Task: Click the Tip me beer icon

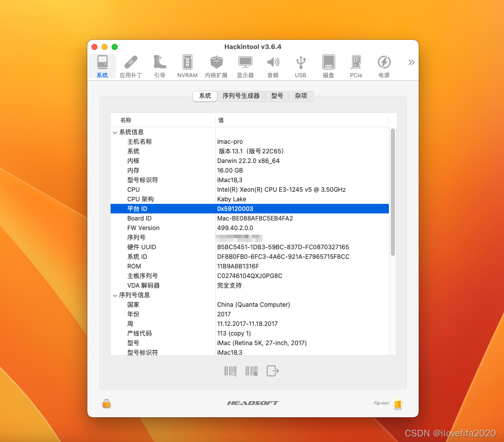Action: point(398,404)
